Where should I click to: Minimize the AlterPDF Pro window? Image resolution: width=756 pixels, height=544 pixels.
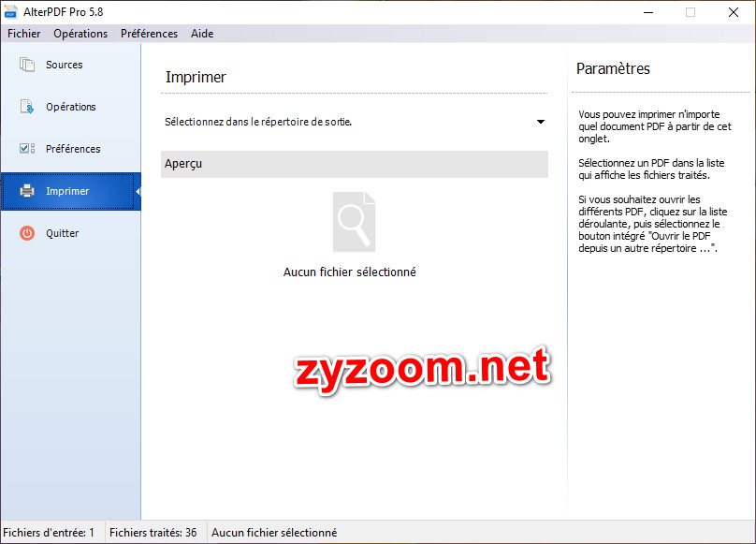[x=648, y=12]
